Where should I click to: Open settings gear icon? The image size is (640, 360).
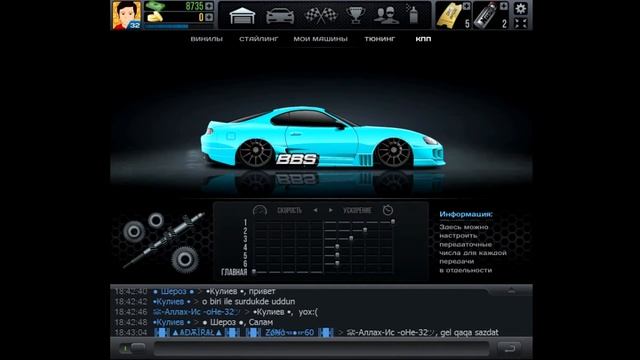tap(520, 8)
